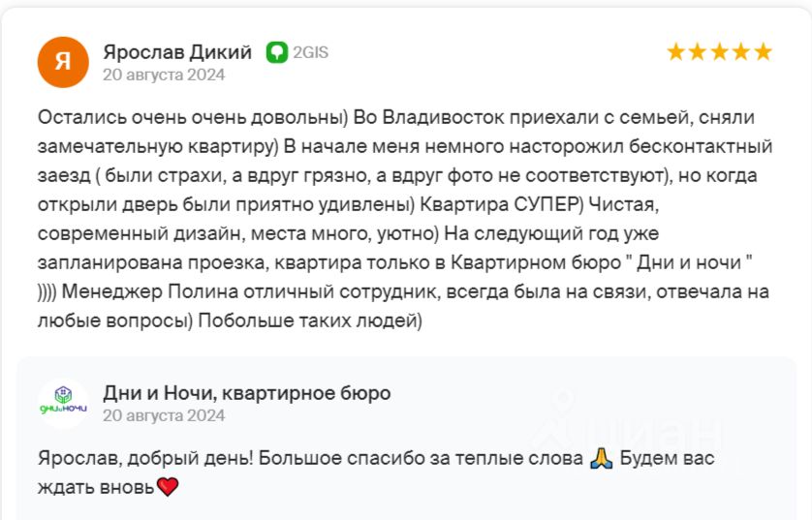Click the phrase Квартира СУПЕР in review

(499, 204)
